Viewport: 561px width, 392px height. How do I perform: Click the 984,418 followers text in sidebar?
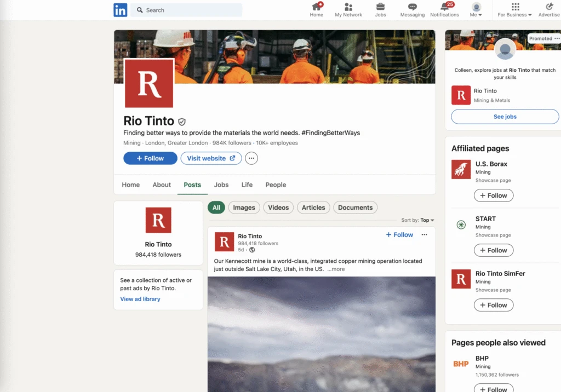[158, 255]
